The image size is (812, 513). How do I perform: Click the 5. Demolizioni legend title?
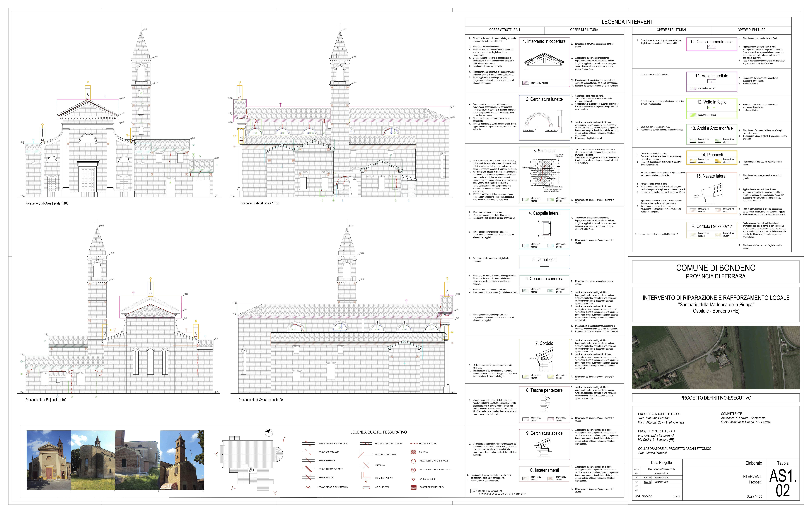pos(544,260)
